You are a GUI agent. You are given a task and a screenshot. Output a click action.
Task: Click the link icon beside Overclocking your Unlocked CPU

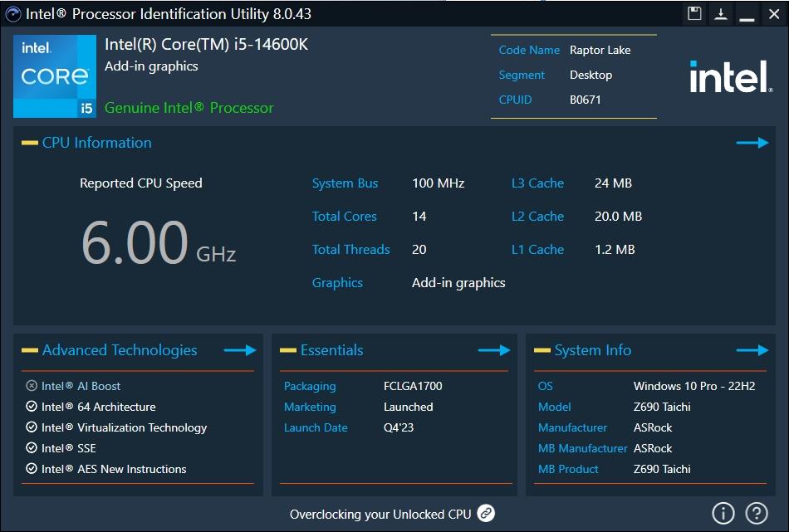pyautogui.click(x=486, y=513)
